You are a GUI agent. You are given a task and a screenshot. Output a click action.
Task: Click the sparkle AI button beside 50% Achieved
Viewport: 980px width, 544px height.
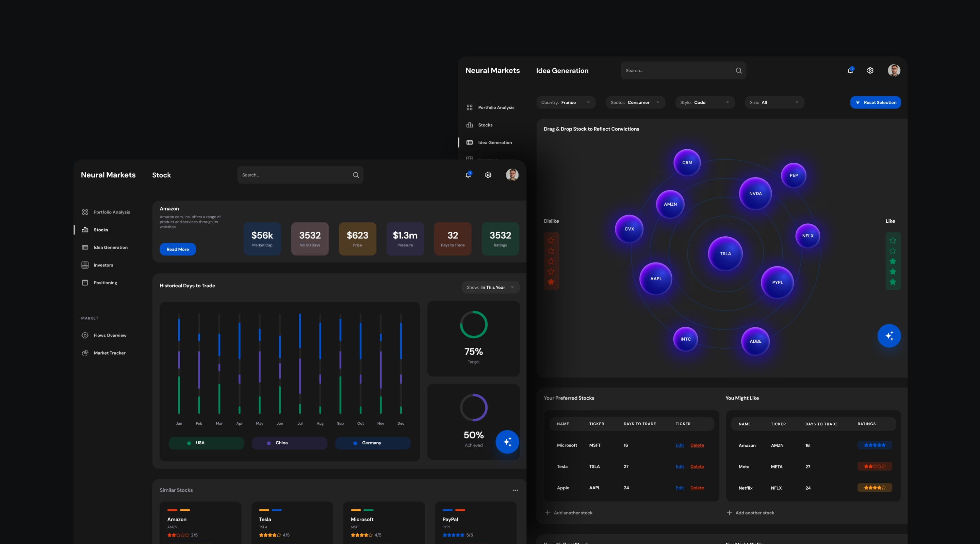507,442
